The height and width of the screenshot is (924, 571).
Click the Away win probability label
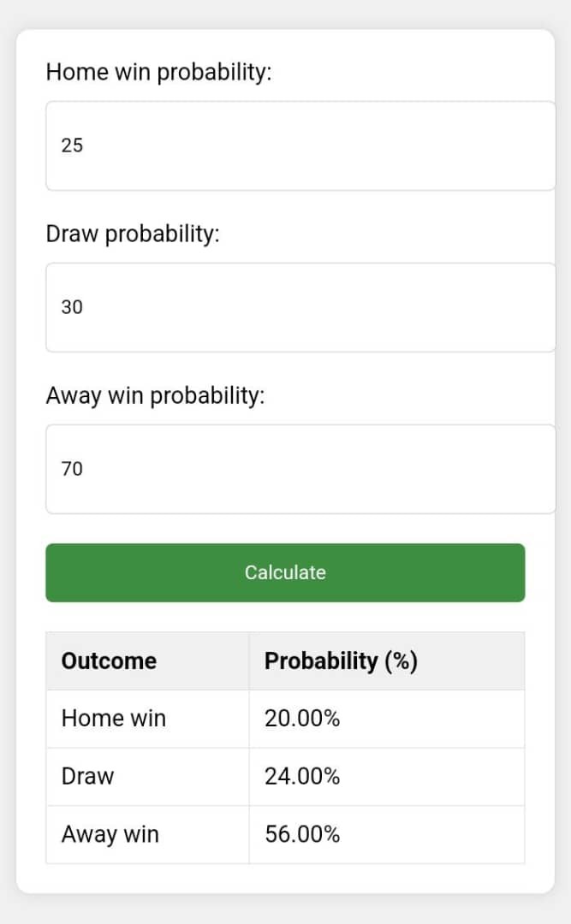coord(156,395)
